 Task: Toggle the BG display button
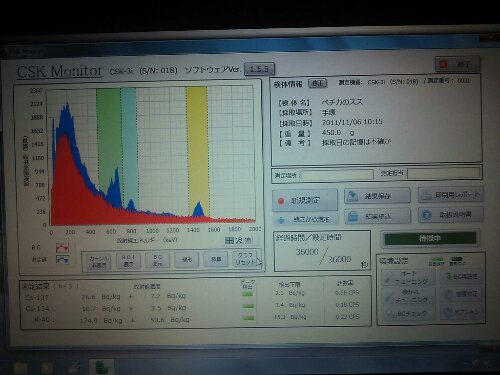click(x=157, y=260)
